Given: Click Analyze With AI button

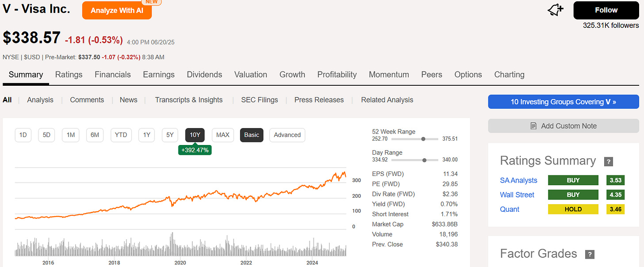Looking at the screenshot, I should pos(117,10).
